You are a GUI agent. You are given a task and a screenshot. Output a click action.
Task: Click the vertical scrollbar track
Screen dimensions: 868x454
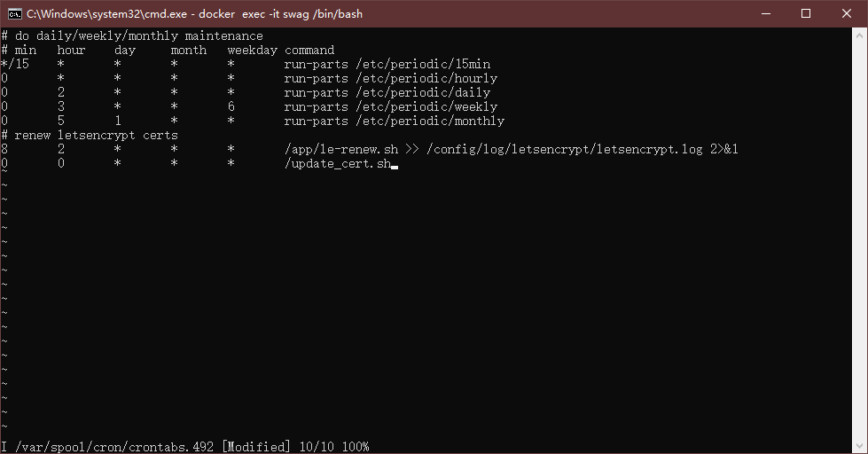(860, 240)
